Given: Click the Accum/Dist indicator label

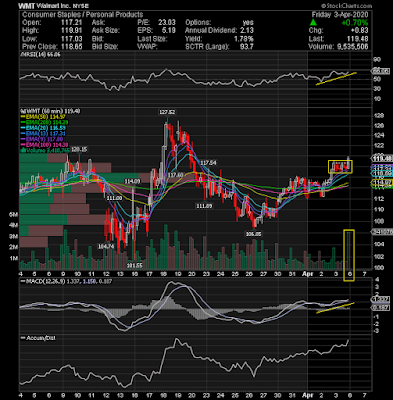Looking at the screenshot, I should click(x=38, y=338).
